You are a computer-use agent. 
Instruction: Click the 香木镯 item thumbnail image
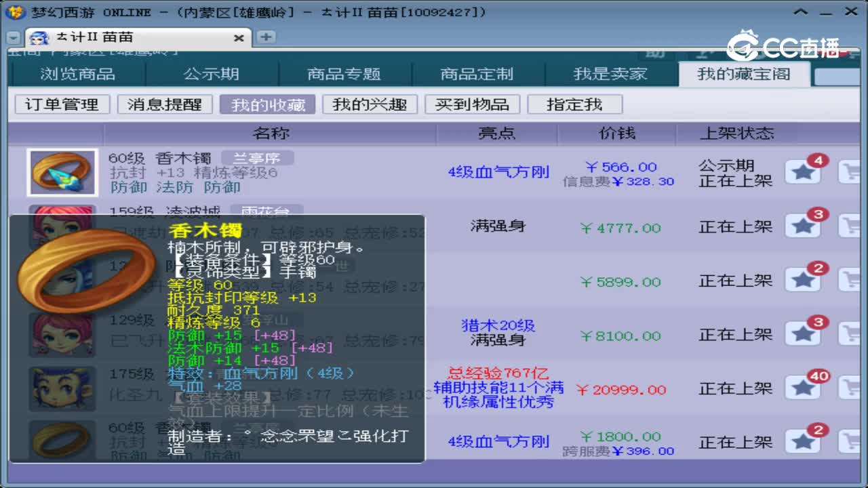[x=62, y=172]
